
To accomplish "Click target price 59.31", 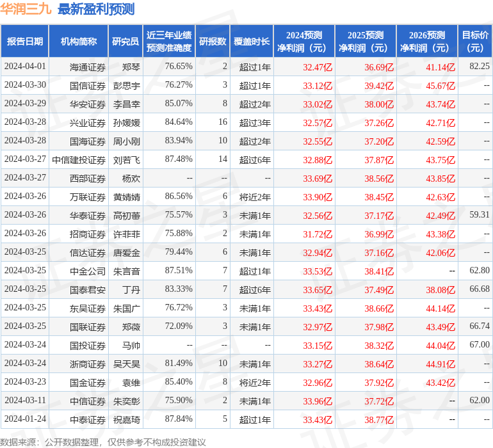I will pyautogui.click(x=480, y=214).
